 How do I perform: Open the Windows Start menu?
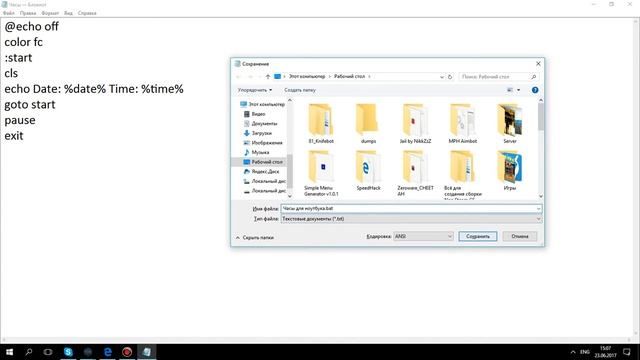(x=9, y=352)
